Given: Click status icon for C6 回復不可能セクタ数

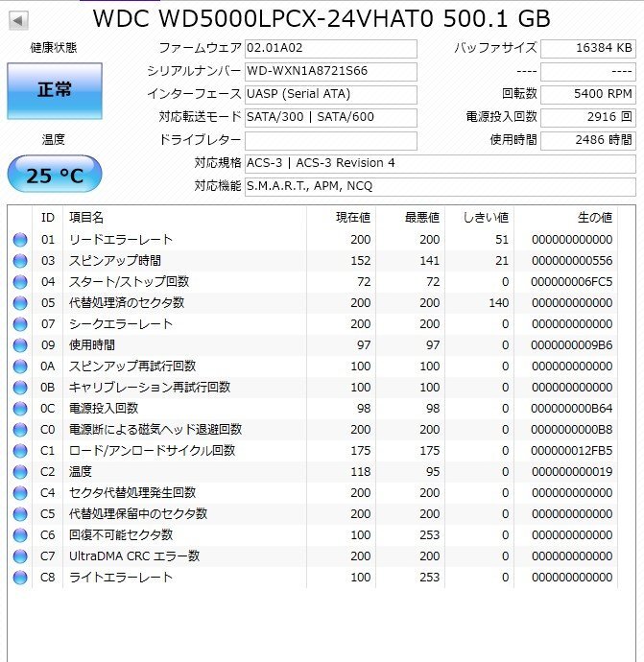Looking at the screenshot, I should 20,535.
